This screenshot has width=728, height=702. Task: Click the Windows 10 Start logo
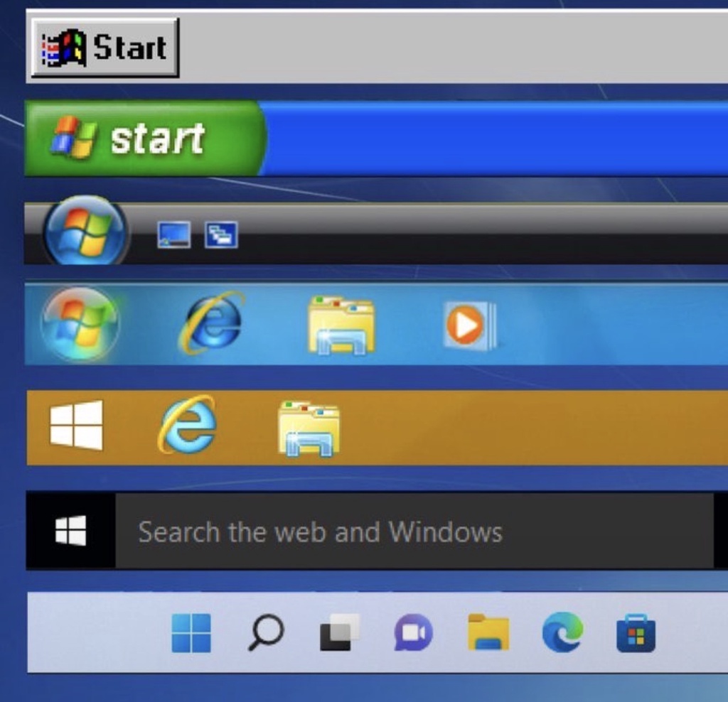tap(70, 530)
